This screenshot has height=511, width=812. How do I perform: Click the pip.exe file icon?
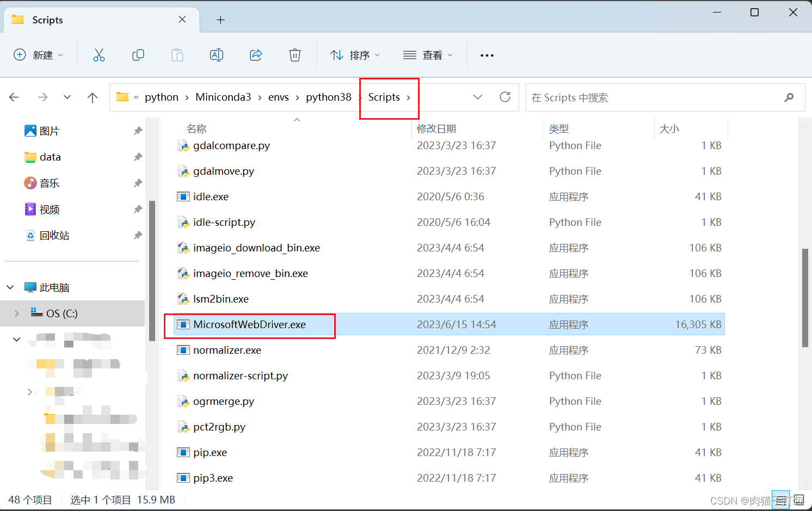pos(183,452)
